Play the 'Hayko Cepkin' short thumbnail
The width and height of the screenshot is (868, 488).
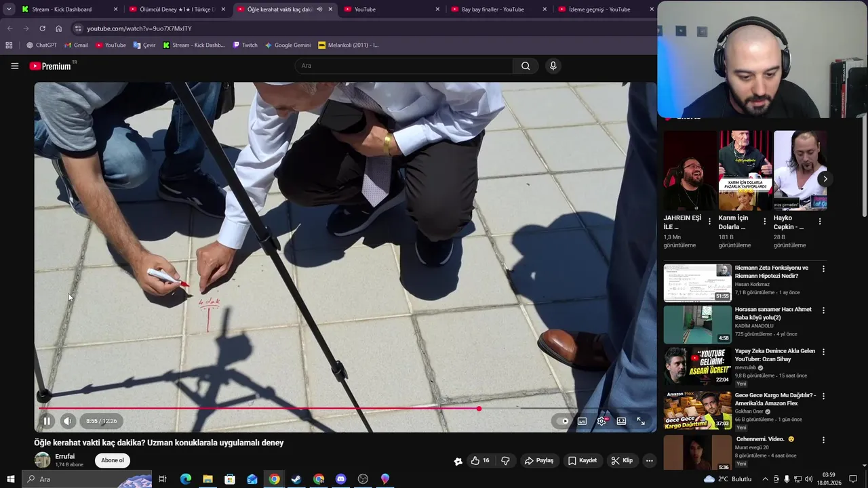pyautogui.click(x=800, y=170)
